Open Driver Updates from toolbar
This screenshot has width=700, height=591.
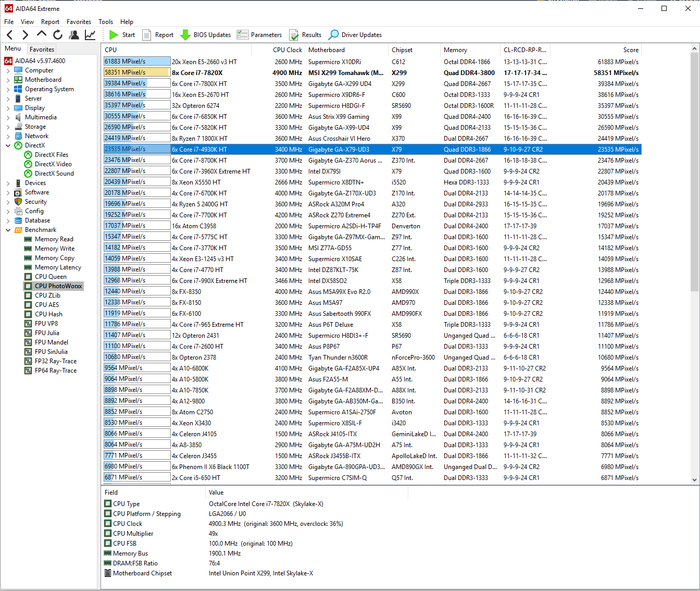pos(355,35)
